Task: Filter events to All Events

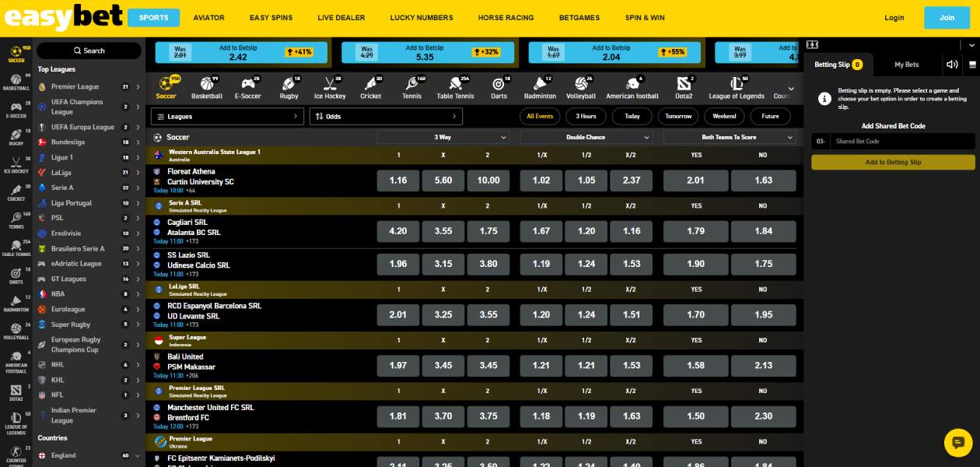Action: [540, 116]
